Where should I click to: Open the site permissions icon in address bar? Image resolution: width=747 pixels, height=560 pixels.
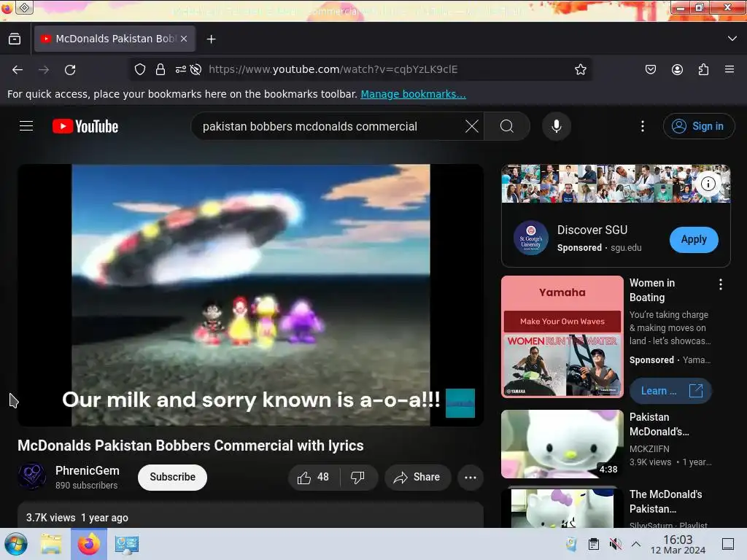181,69
